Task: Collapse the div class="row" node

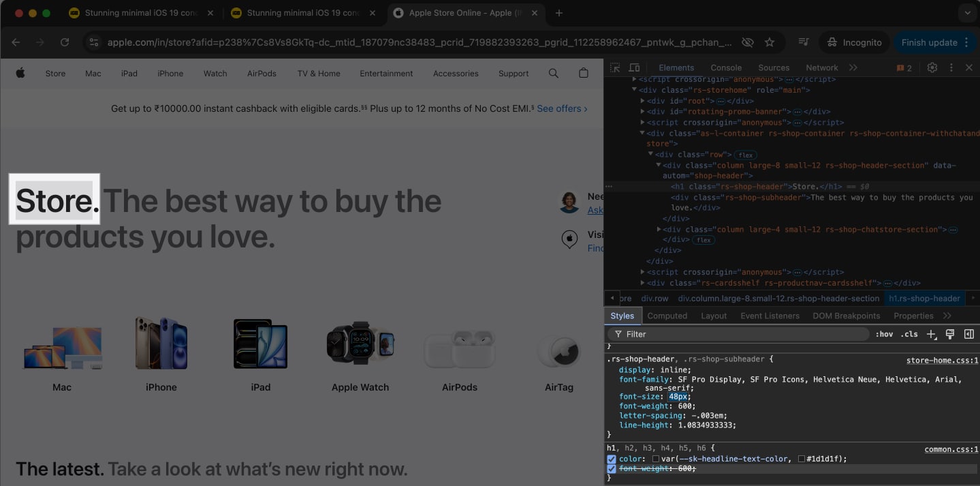Action: pos(650,155)
